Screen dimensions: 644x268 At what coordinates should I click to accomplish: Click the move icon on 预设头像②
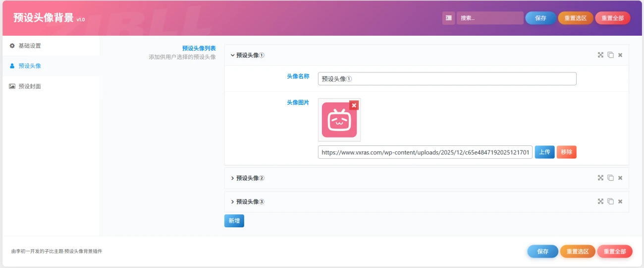coord(600,178)
